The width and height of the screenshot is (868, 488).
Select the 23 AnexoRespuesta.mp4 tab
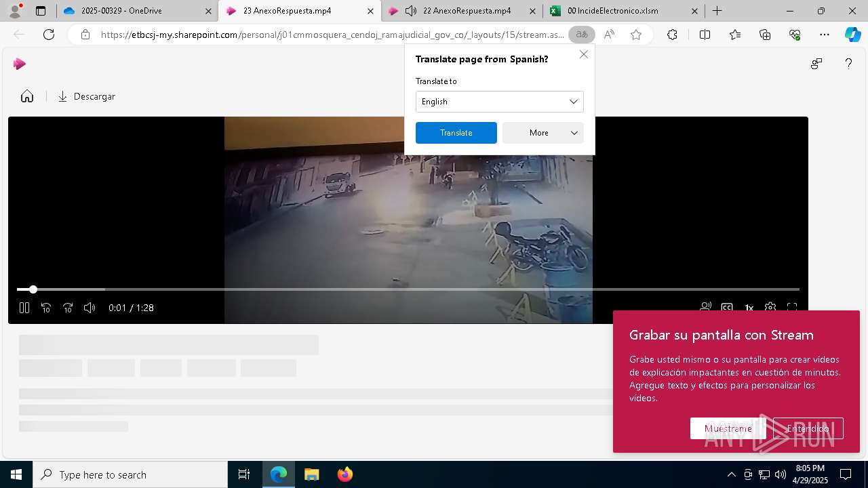[298, 11]
